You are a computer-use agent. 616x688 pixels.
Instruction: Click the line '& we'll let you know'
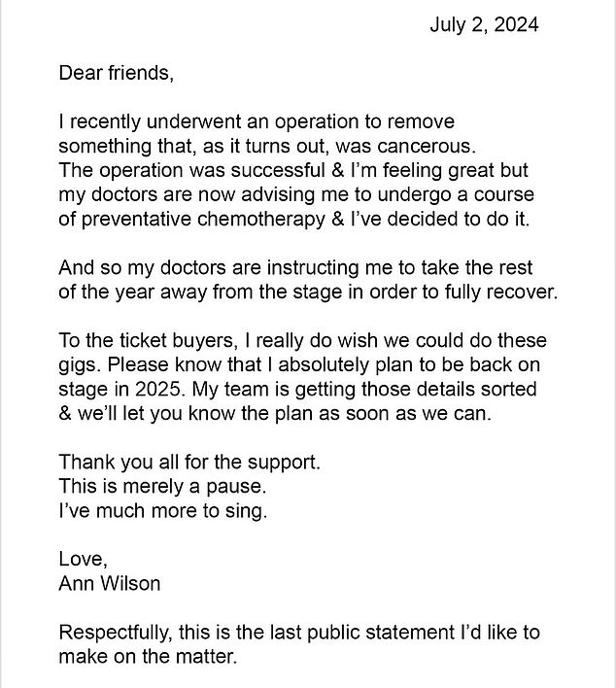(275, 414)
